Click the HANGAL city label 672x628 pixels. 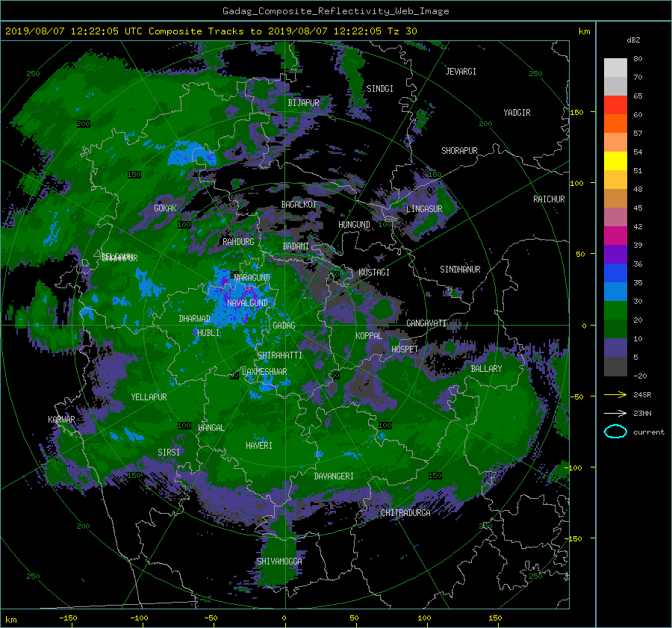[x=211, y=428]
